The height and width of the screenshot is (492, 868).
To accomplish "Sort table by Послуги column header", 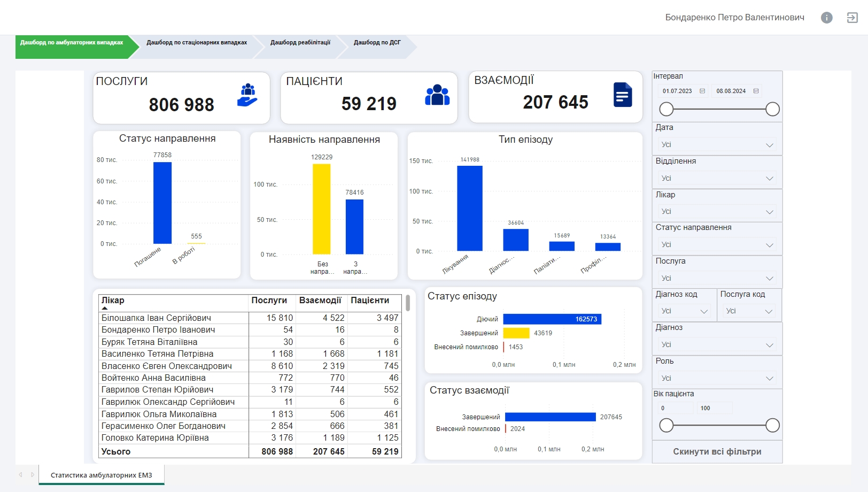I will [x=269, y=301].
